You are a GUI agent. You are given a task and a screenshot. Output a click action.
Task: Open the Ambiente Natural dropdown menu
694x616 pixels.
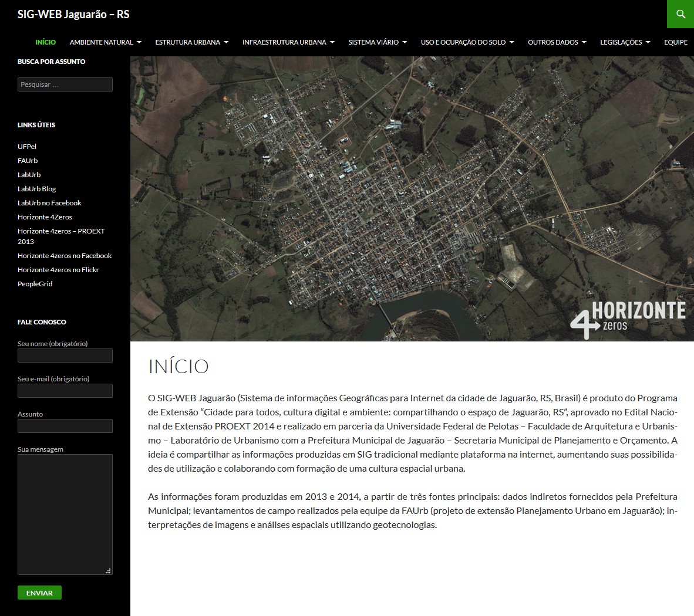pos(105,42)
